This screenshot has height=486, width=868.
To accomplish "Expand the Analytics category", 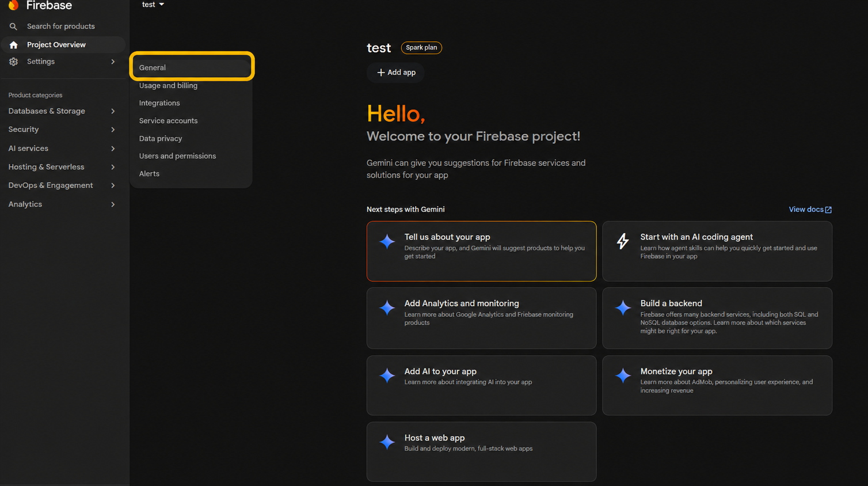I will (x=62, y=204).
